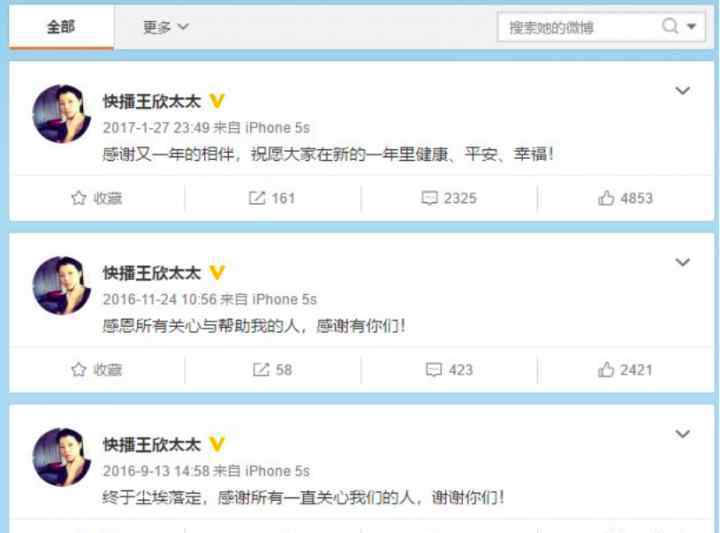This screenshot has width=720, height=533.
Task: Open the 2016-9-13 14:58 timestamp link
Action: 156,471
